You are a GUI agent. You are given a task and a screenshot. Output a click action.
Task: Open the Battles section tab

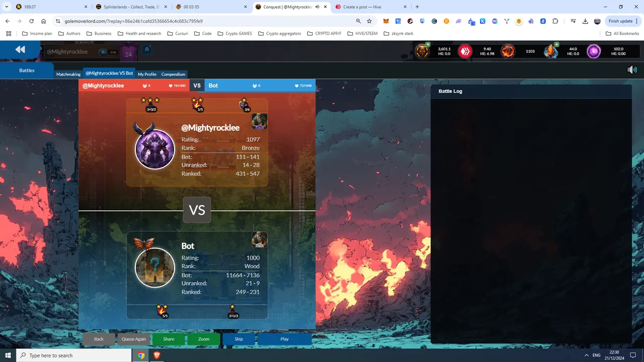(27, 70)
